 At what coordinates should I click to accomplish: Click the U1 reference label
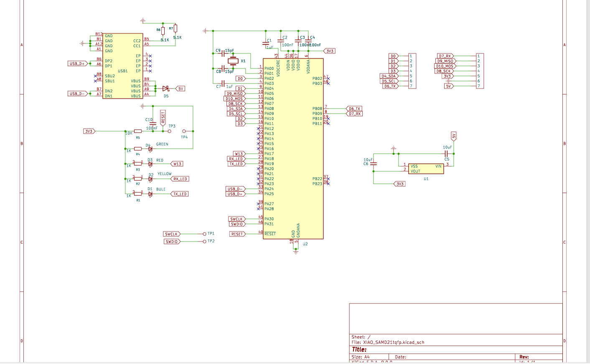426,179
